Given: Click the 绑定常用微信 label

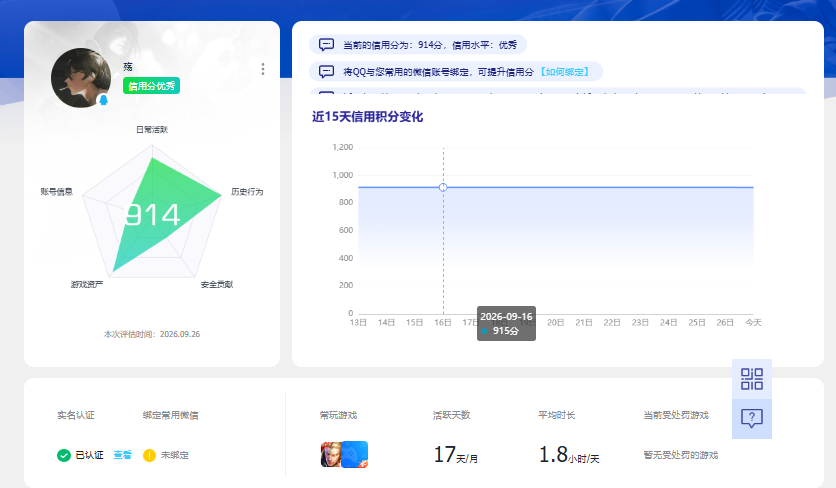Looking at the screenshot, I should click(171, 415).
